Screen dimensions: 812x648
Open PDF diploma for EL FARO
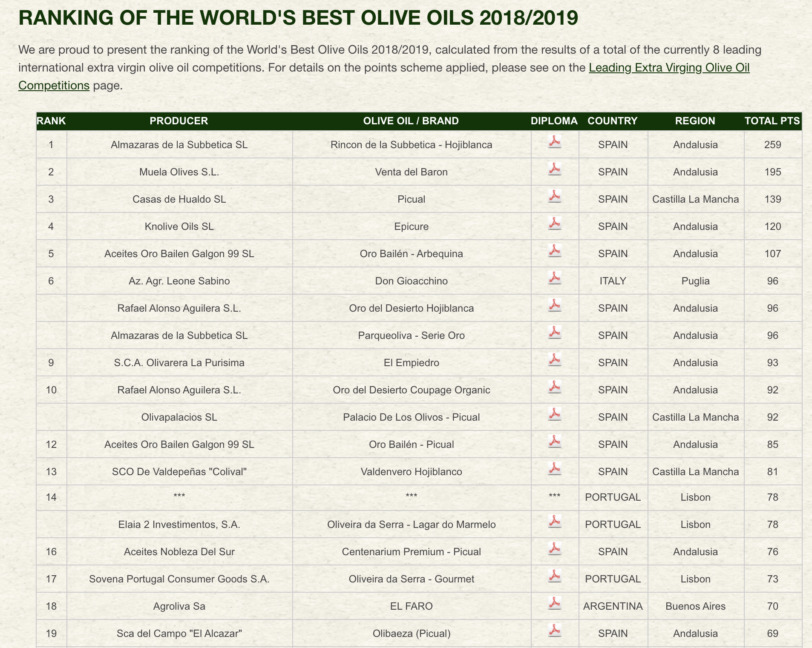[555, 603]
